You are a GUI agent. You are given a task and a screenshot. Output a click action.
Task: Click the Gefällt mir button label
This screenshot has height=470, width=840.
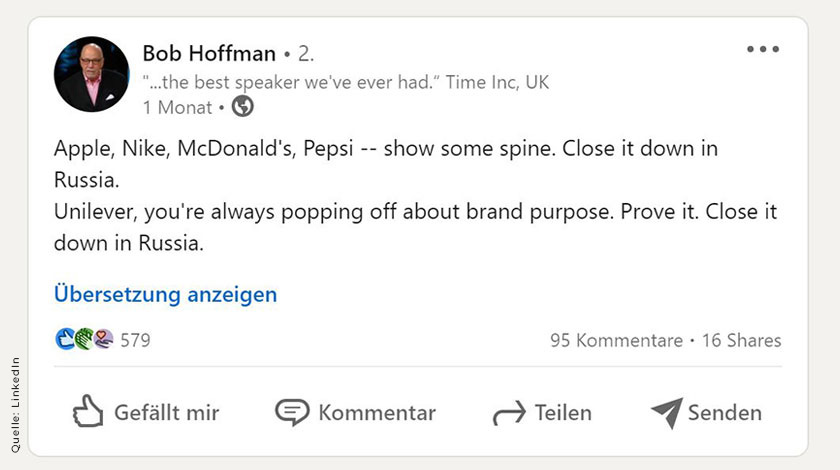click(x=167, y=413)
